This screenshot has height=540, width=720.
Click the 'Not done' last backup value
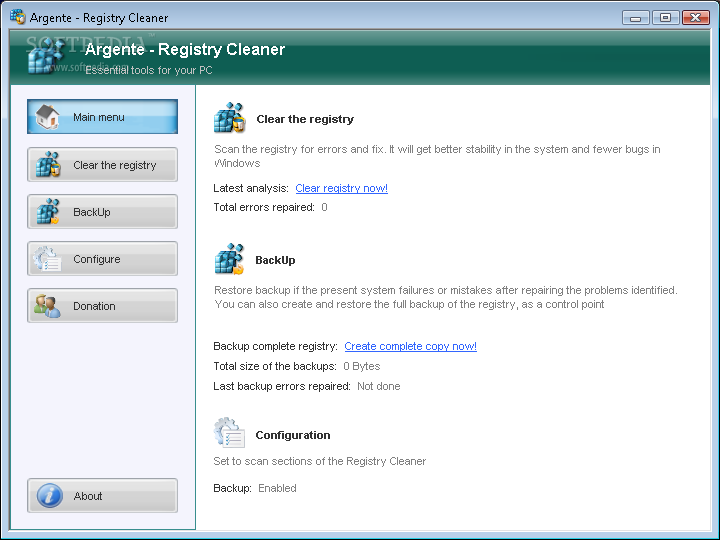(x=379, y=386)
